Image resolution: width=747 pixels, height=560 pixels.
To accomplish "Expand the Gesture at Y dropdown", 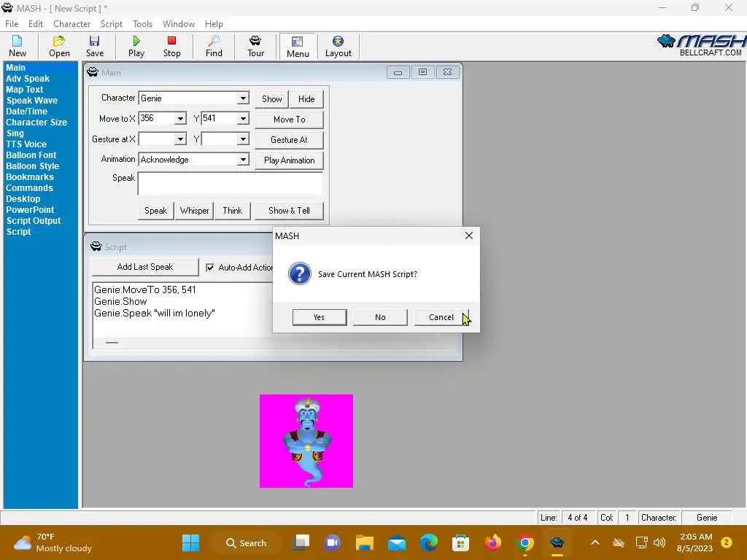I will [243, 139].
